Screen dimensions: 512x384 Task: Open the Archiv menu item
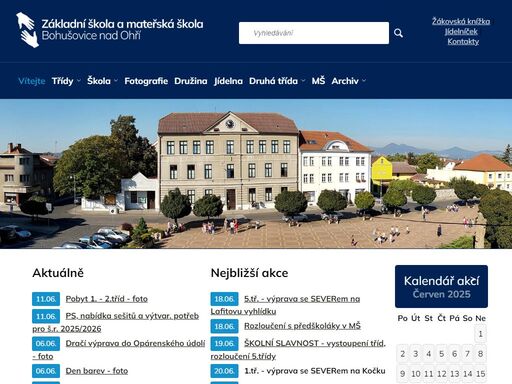click(345, 81)
